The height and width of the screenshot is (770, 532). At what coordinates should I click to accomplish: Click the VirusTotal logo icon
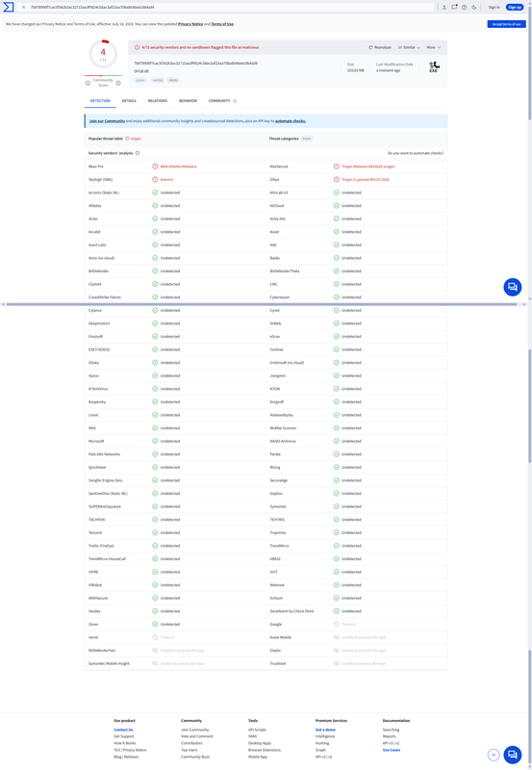pos(9,8)
